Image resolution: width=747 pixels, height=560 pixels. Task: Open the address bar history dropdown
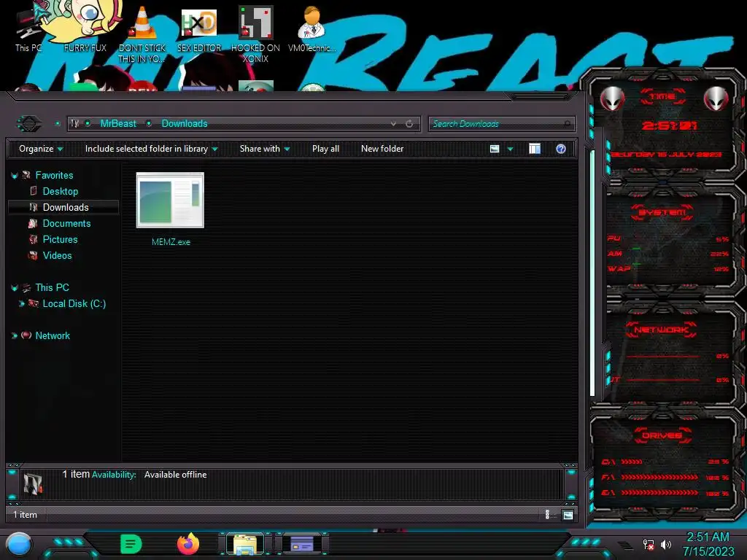click(x=393, y=124)
